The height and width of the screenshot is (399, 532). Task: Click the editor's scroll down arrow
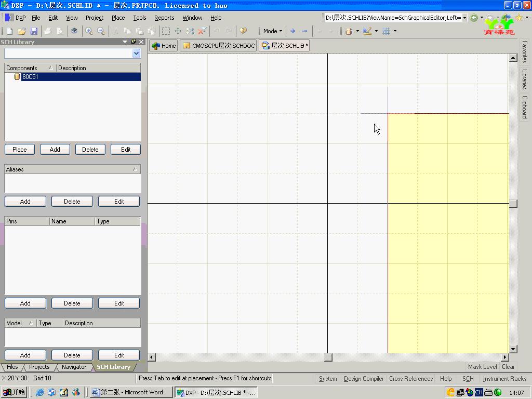click(513, 349)
